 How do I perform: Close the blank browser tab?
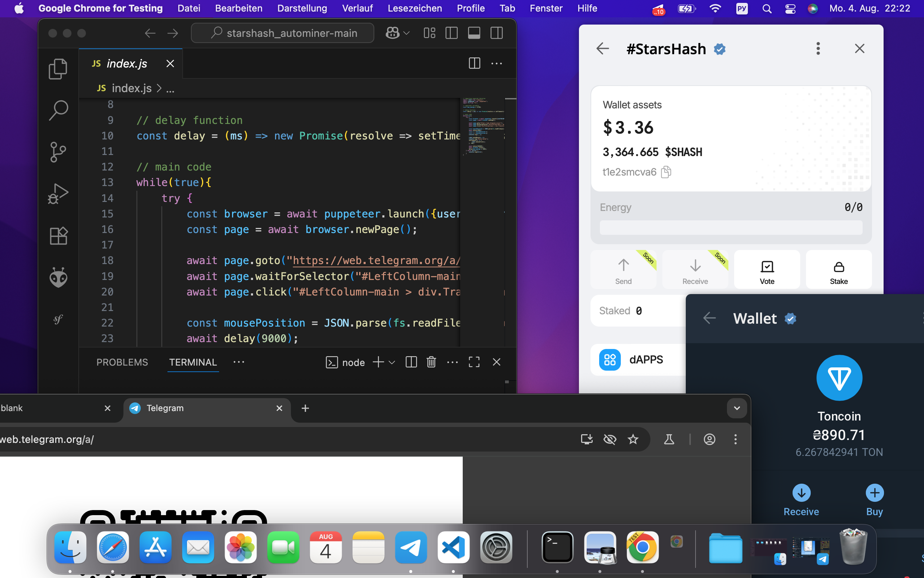coord(107,408)
